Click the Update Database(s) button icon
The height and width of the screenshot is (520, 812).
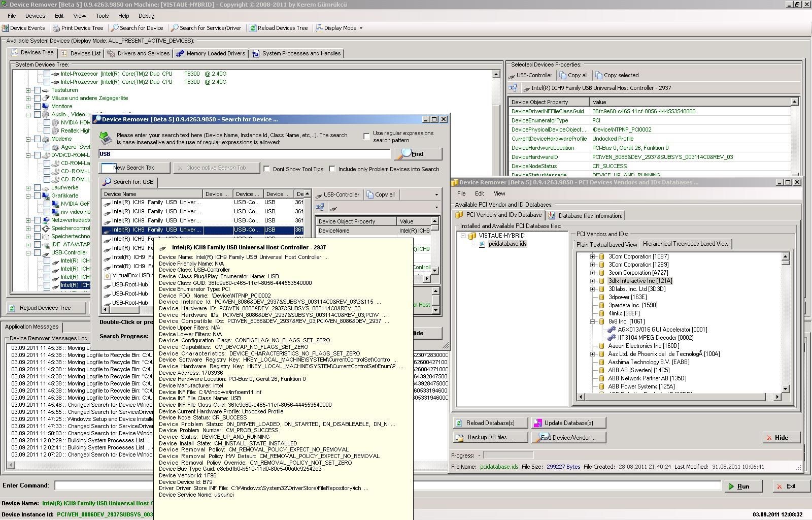[537, 423]
